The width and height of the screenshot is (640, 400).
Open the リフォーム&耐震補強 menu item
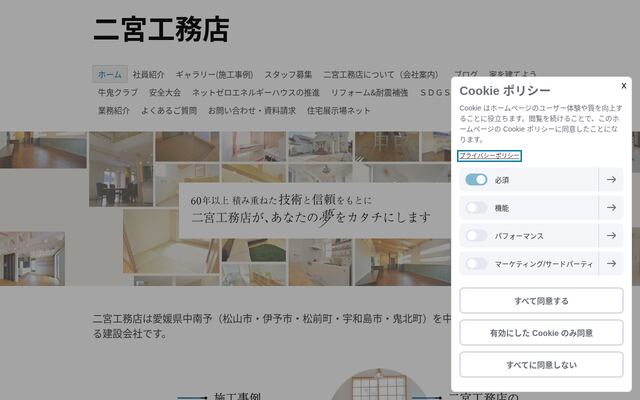pos(369,93)
